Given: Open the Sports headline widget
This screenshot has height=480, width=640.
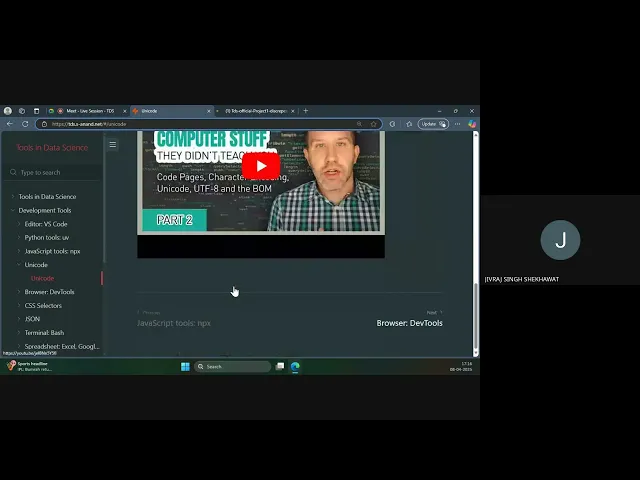Looking at the screenshot, I should pos(29,366).
